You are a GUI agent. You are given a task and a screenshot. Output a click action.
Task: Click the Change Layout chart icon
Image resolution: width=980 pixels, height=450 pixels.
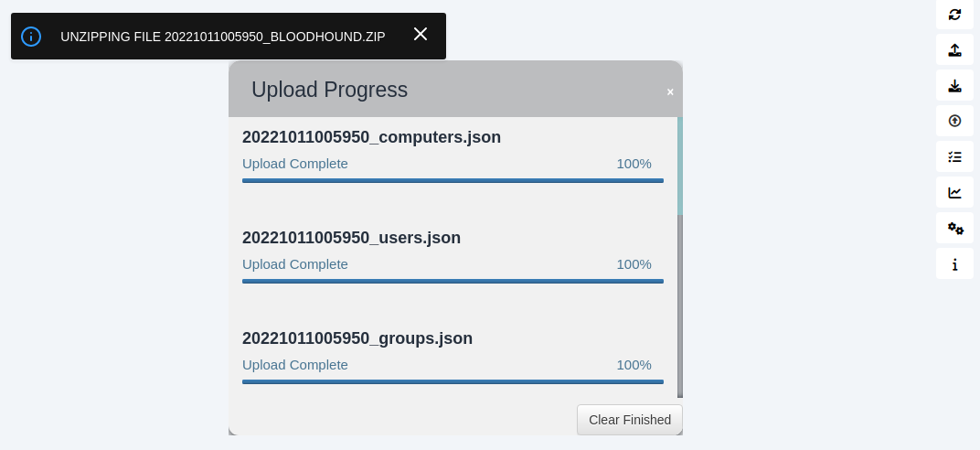point(954,192)
